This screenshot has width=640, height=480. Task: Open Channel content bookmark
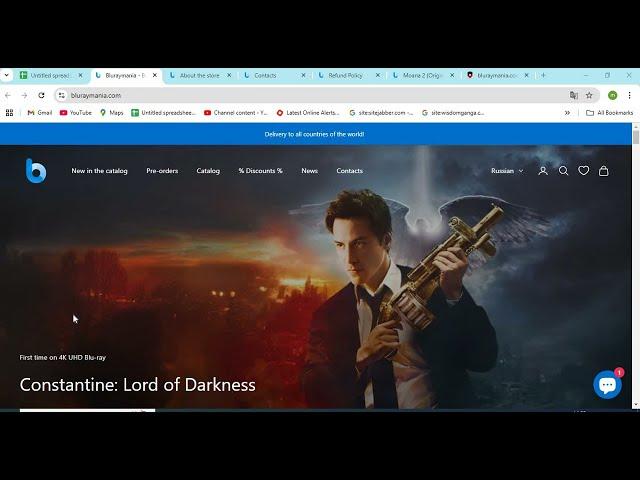click(x=236, y=113)
